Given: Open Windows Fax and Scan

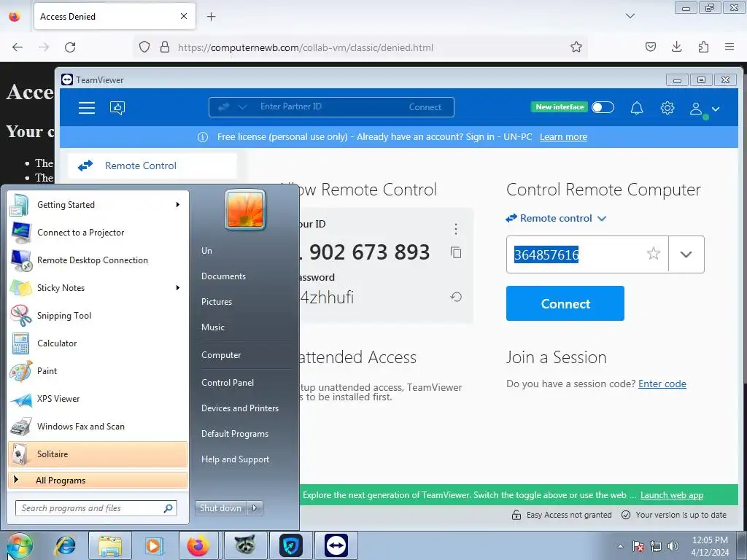Looking at the screenshot, I should 98,426.
